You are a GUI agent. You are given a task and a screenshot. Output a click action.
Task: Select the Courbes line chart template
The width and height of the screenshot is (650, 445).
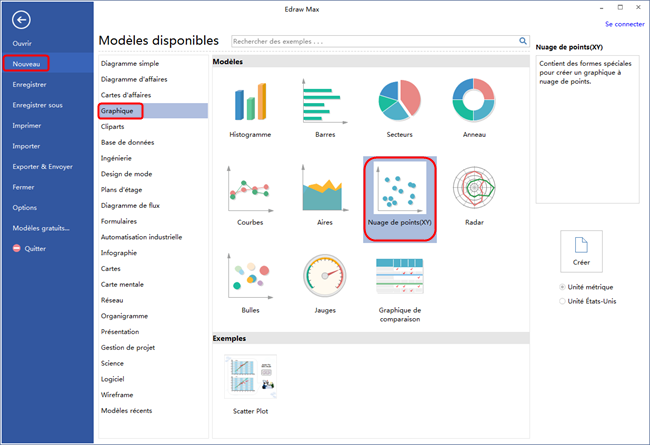click(250, 196)
